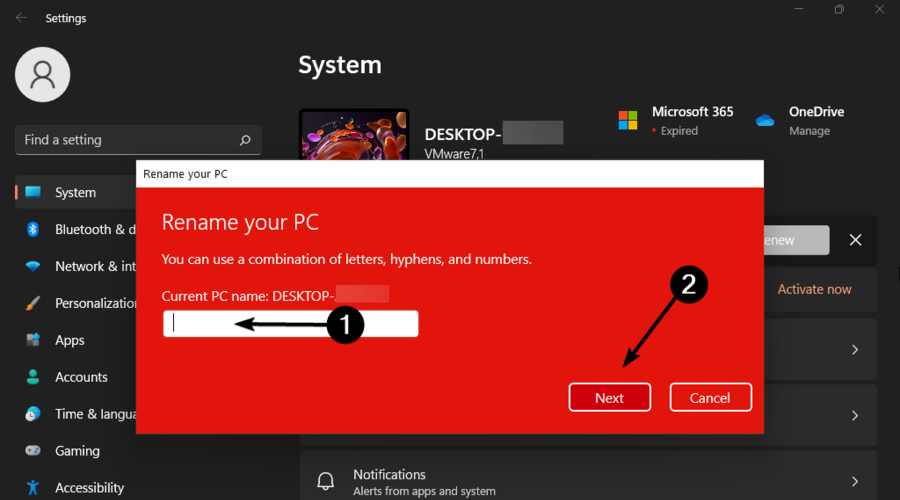
Task: Go back using the Settings back arrow
Action: pos(22,18)
